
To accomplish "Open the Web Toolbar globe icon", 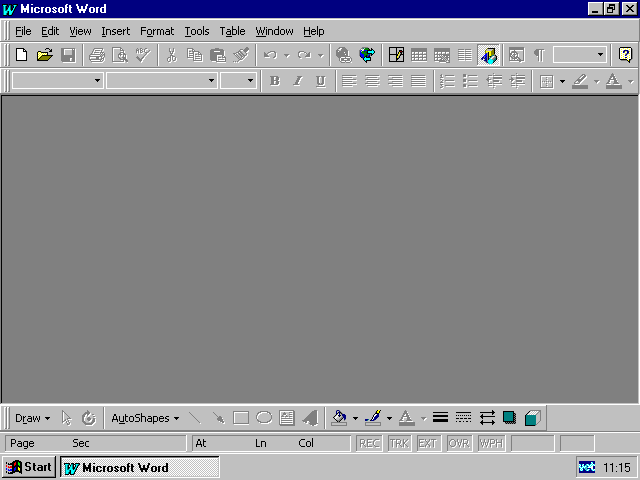I will click(x=367, y=55).
